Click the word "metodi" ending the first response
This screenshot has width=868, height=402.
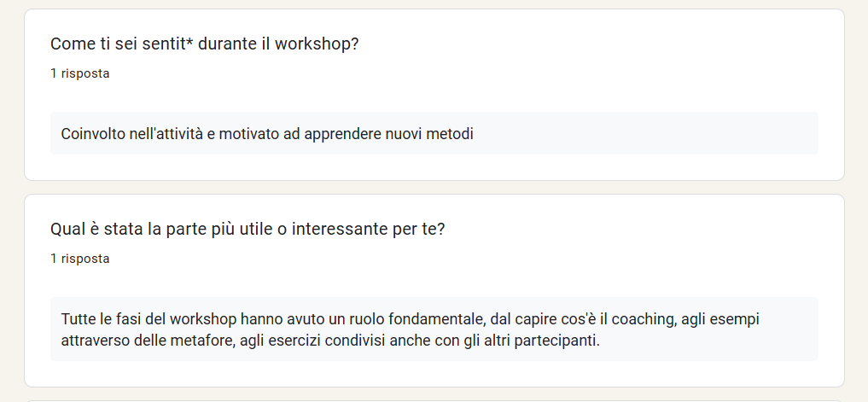[451, 134]
